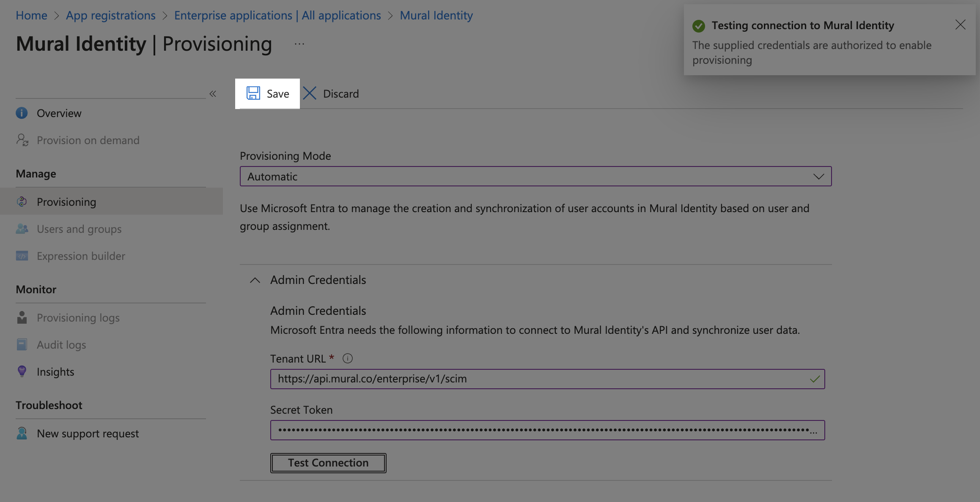This screenshot has height=502, width=980.
Task: Click the Discard X icon
Action: pos(310,93)
